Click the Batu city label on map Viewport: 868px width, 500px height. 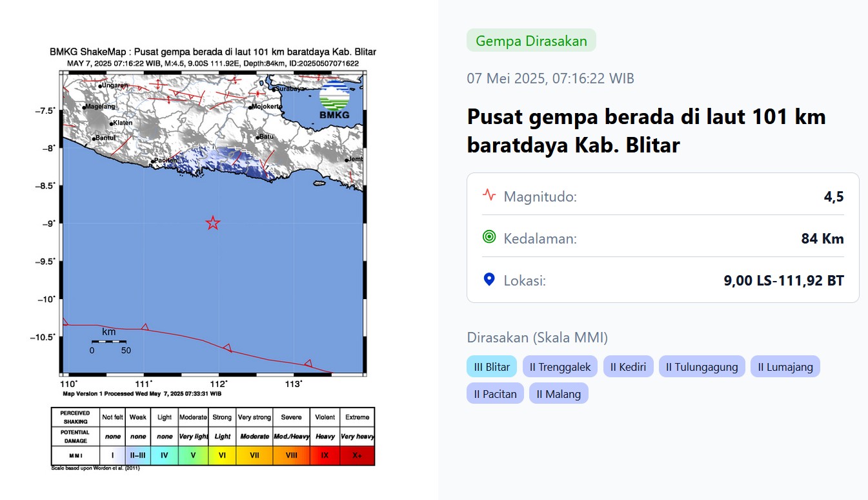[x=267, y=136]
